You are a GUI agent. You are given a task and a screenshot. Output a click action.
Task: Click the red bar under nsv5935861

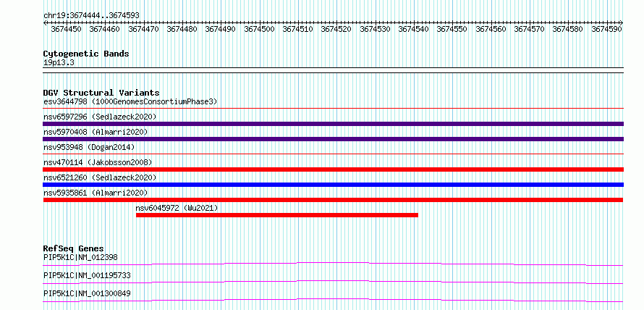[x=334, y=200]
